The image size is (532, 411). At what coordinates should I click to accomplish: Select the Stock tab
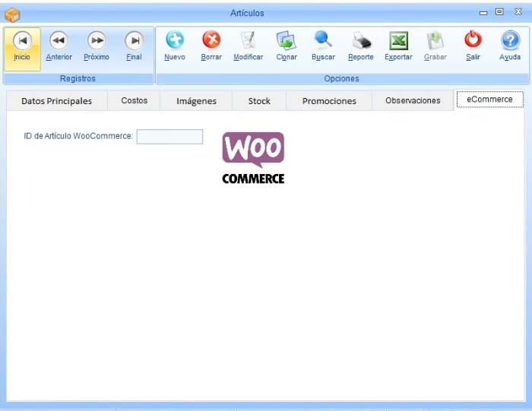[259, 101]
